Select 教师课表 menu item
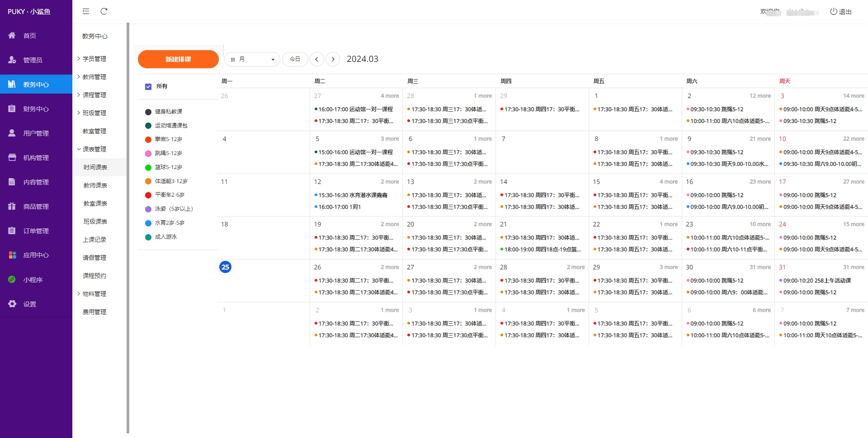Screen dimensions: 868x438 [x=95, y=185]
